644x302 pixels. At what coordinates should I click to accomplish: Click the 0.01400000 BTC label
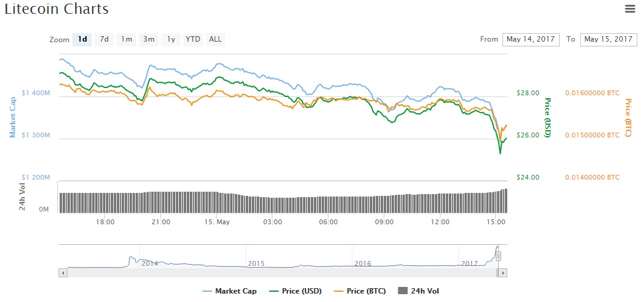coord(592,177)
